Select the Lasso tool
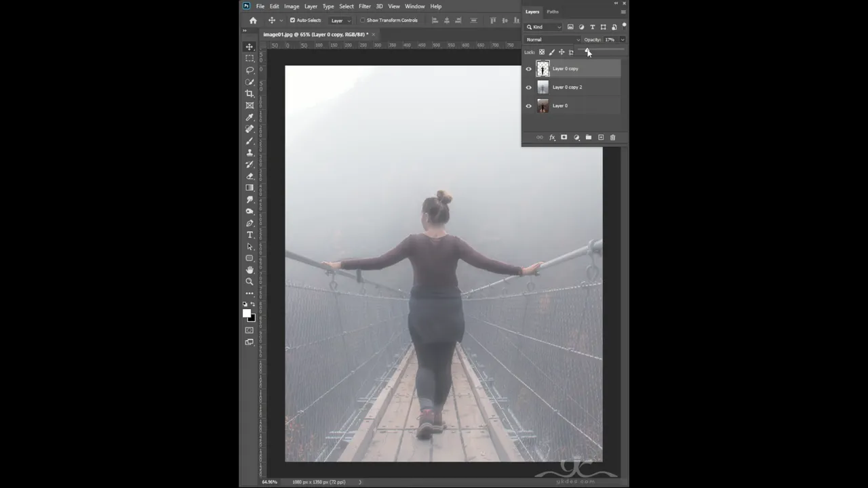This screenshot has width=868, height=488. (x=250, y=70)
